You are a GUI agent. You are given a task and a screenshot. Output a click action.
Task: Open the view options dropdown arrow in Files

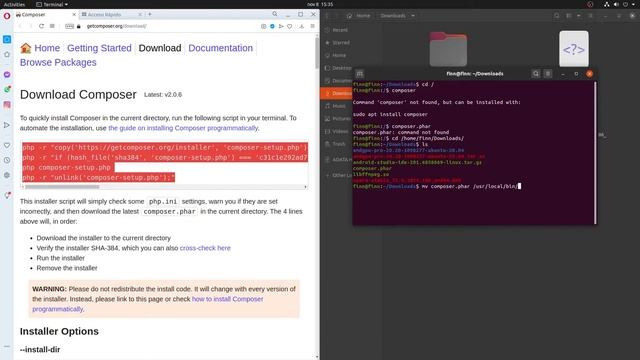pos(579,16)
